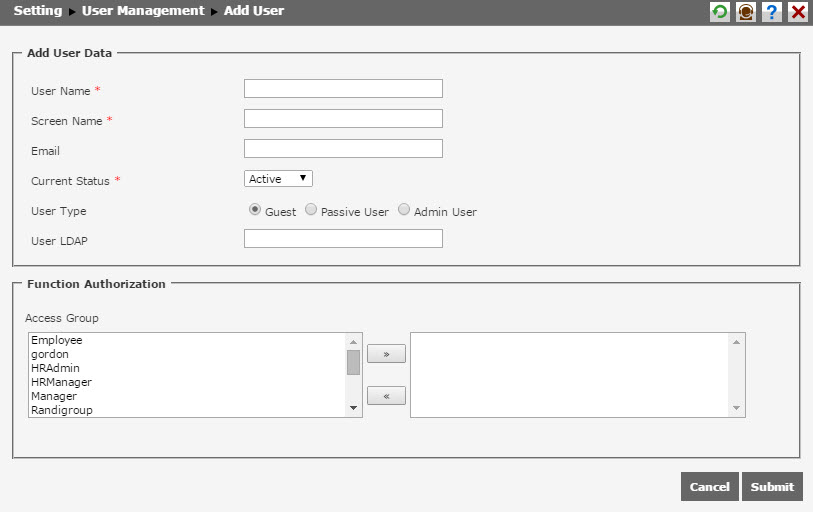Focus the User Name field
The image size is (813, 512).
pyautogui.click(x=343, y=89)
